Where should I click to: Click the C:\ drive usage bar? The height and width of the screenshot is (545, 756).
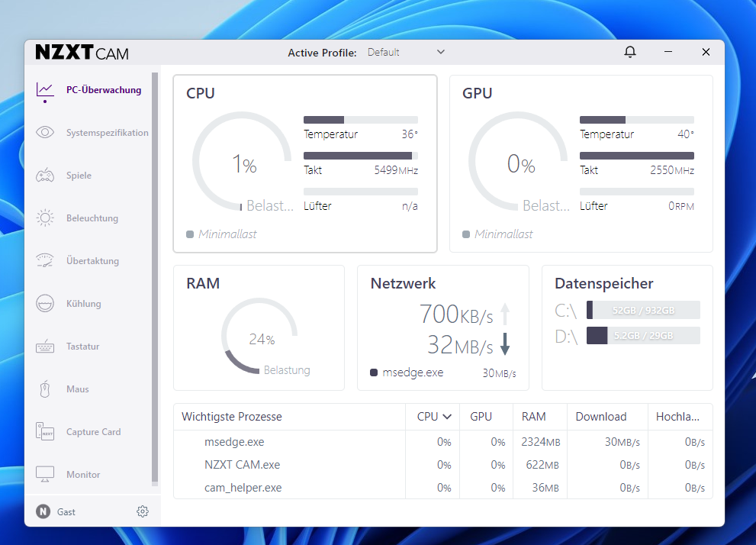[643, 310]
